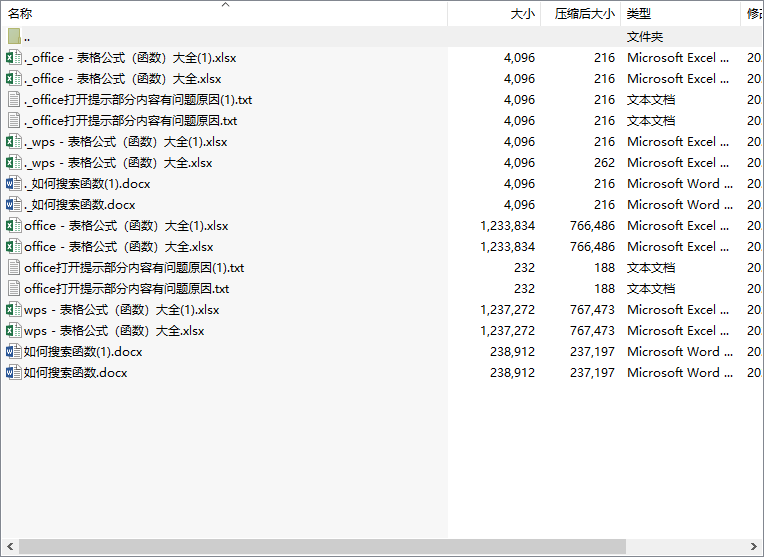Click compressed size 767,473 of 'wps - 表格公式（函数）大全.xlsx'
The image size is (764, 557).
[592, 330]
